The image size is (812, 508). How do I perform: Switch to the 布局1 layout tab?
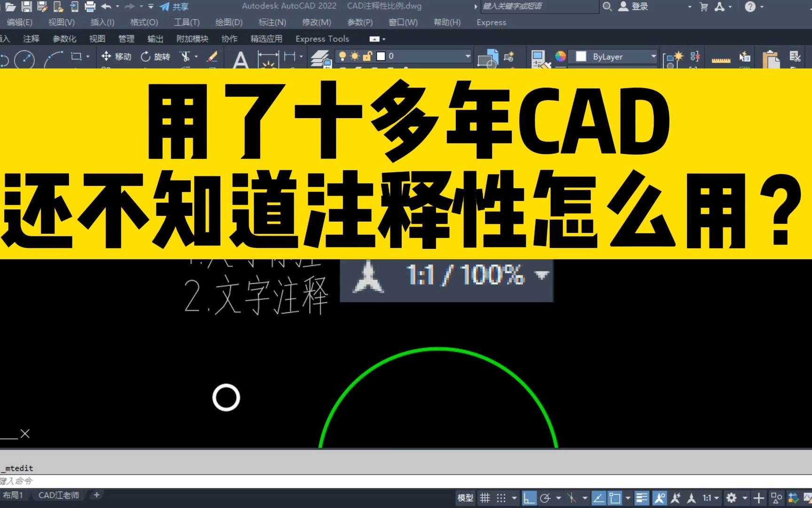(x=13, y=495)
